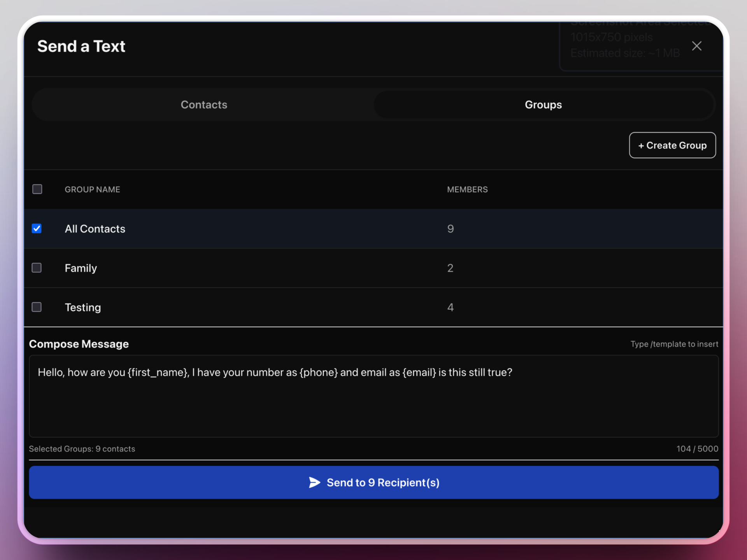Enable the Testing group checkbox
The height and width of the screenshot is (560, 747).
pyautogui.click(x=37, y=307)
